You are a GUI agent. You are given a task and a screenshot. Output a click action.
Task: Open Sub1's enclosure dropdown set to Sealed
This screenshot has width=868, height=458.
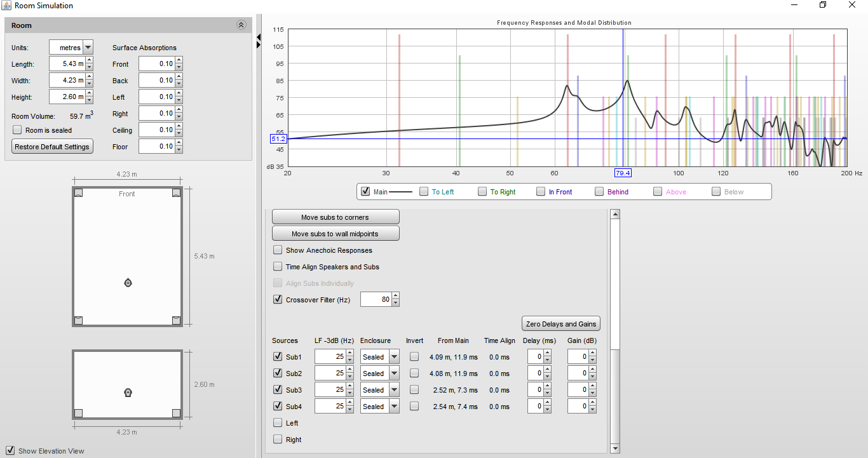click(393, 356)
